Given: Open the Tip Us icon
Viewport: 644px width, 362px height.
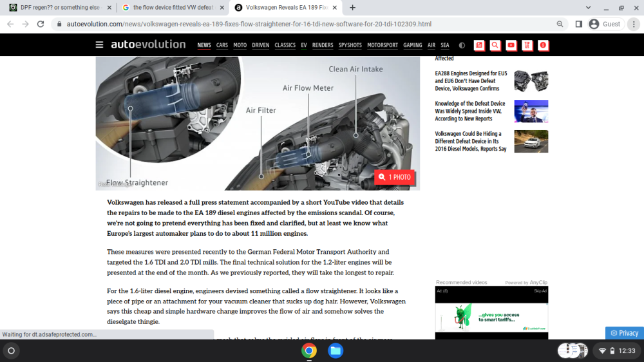Looking at the screenshot, I should [x=527, y=45].
